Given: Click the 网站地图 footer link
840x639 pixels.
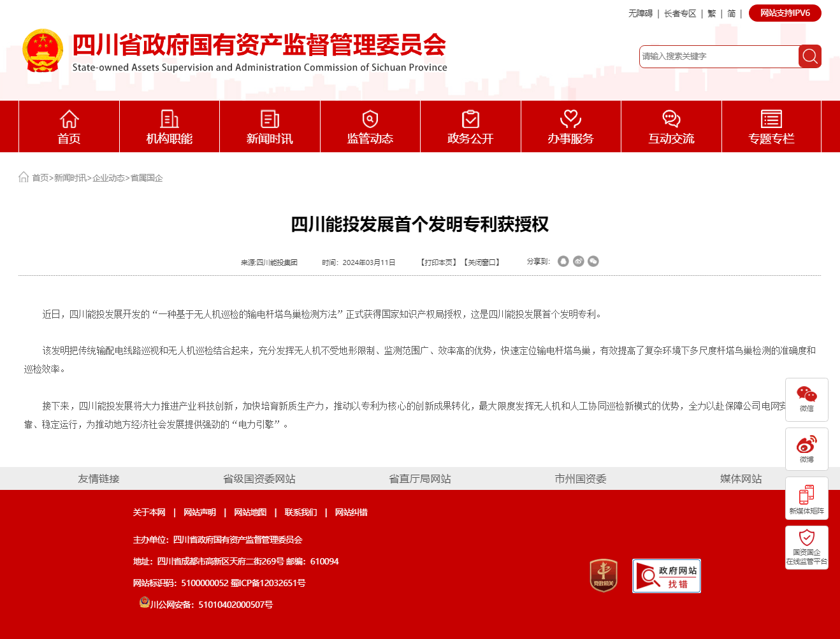Looking at the screenshot, I should (250, 512).
